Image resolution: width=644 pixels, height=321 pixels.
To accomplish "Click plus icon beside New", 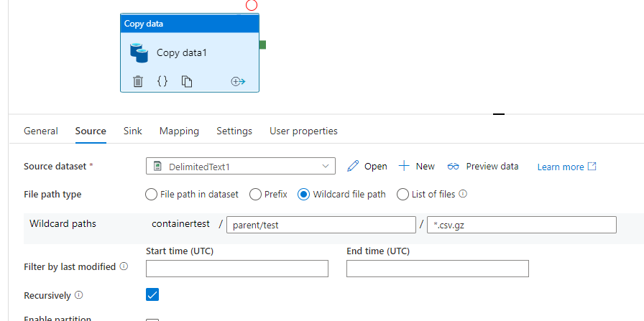I will (x=404, y=166).
